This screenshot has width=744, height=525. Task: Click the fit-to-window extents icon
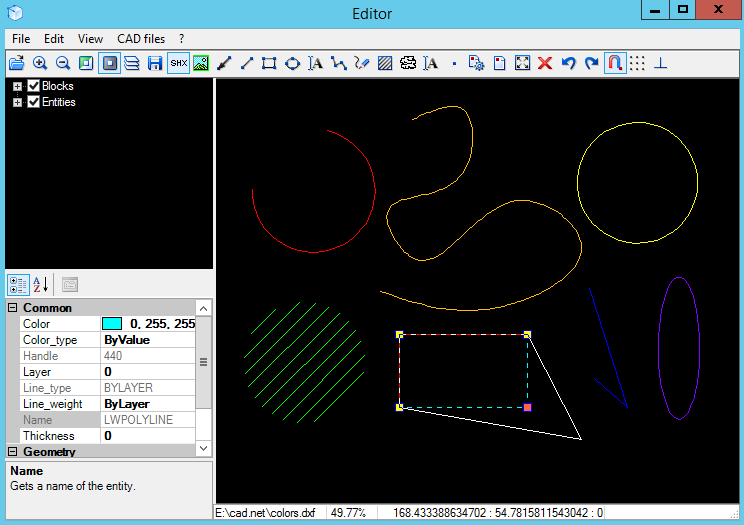pyautogui.click(x=522, y=63)
